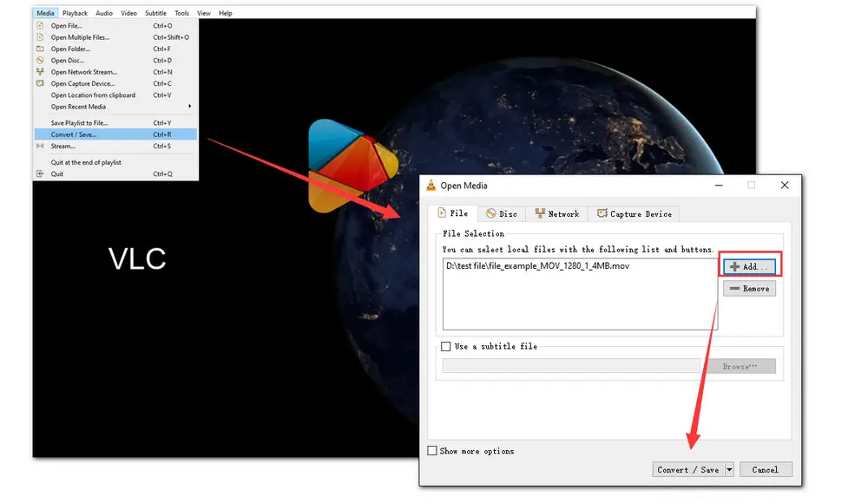Viewport: 868px width, 503px height.
Task: Minimize the Open Media dialog
Action: pos(719,186)
